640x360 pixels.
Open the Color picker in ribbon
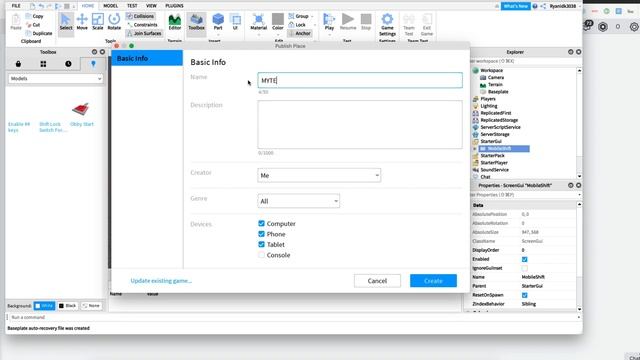pos(278,22)
